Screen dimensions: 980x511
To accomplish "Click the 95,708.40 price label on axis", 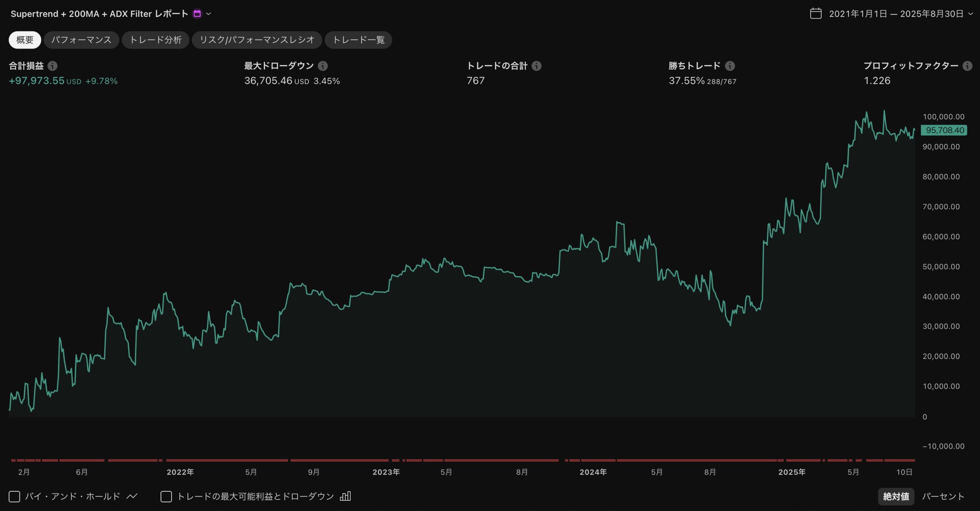I will tap(944, 130).
